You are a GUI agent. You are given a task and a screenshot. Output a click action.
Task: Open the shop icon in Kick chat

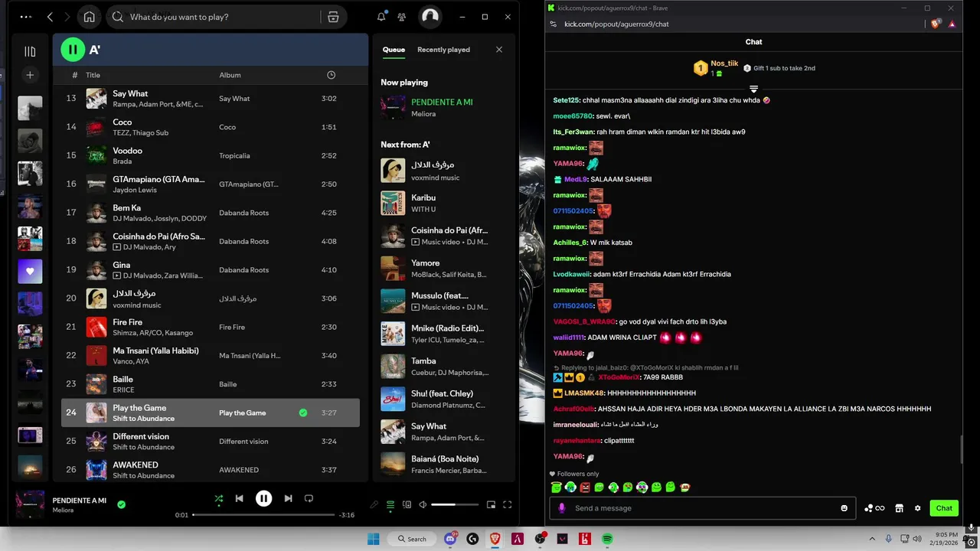tap(900, 508)
